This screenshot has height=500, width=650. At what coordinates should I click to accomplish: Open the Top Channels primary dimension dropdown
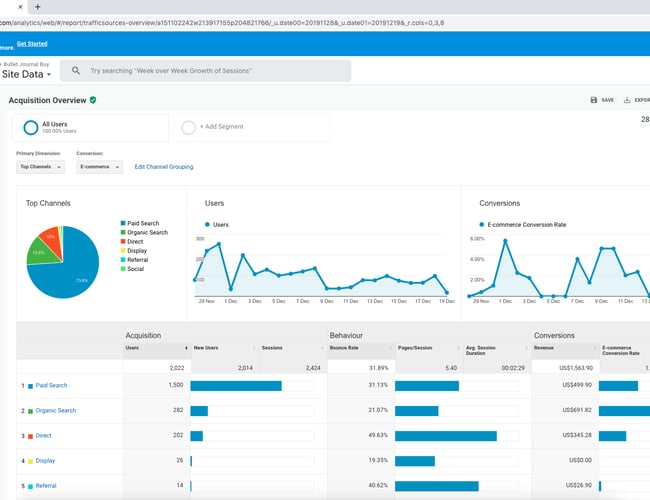(41, 167)
